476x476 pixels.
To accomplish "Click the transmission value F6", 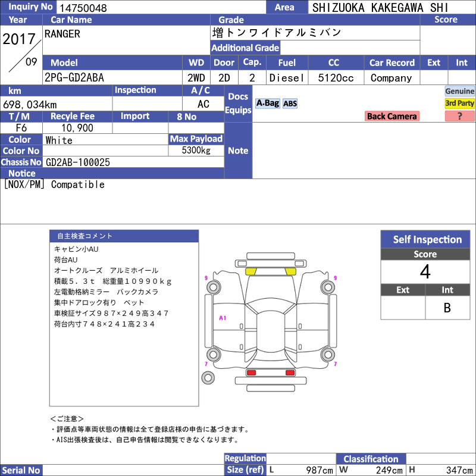I will [21, 128].
